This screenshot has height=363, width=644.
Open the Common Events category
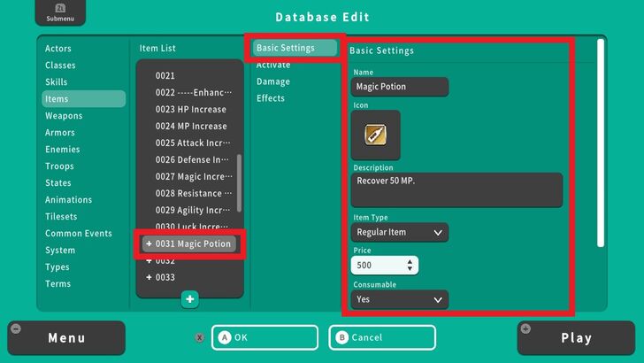tap(79, 234)
